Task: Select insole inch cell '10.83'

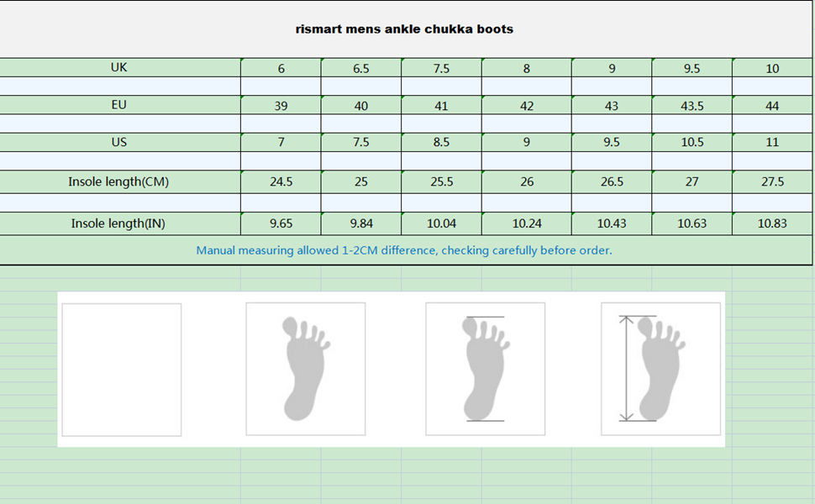Action: (772, 223)
